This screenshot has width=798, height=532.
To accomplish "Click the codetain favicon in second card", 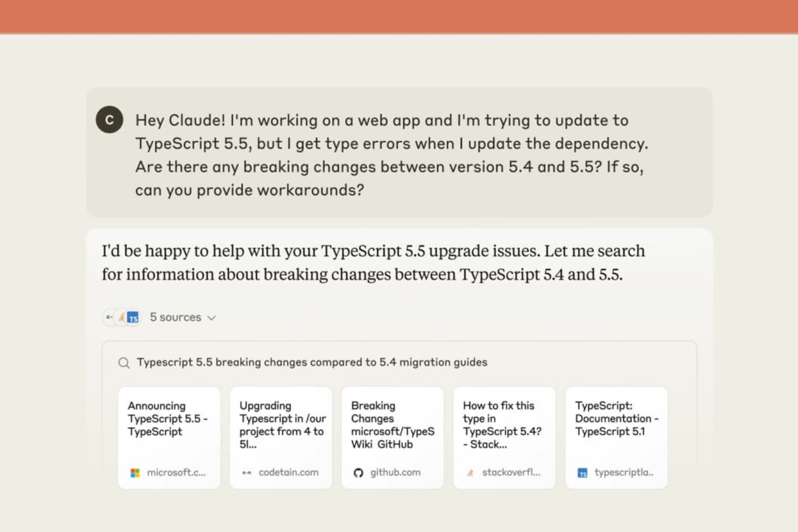I will (247, 473).
